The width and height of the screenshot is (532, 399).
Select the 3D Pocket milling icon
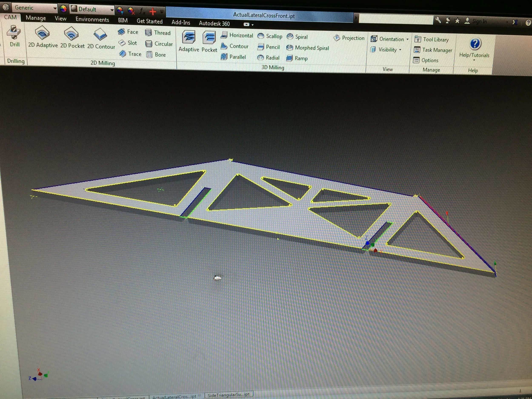click(209, 38)
